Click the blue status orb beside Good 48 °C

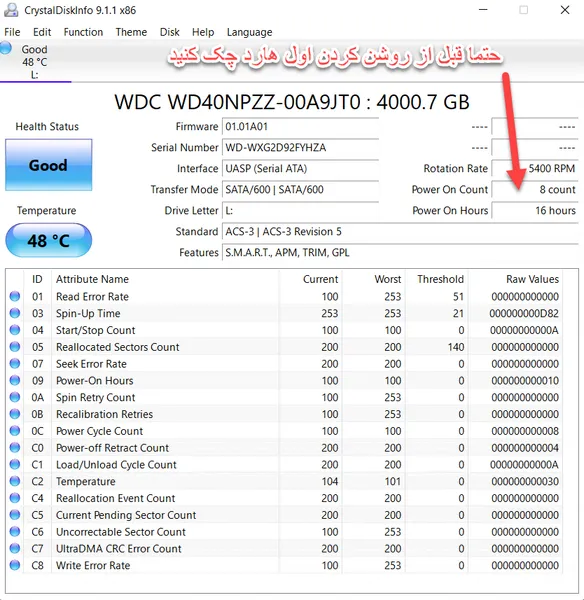pos(6,49)
